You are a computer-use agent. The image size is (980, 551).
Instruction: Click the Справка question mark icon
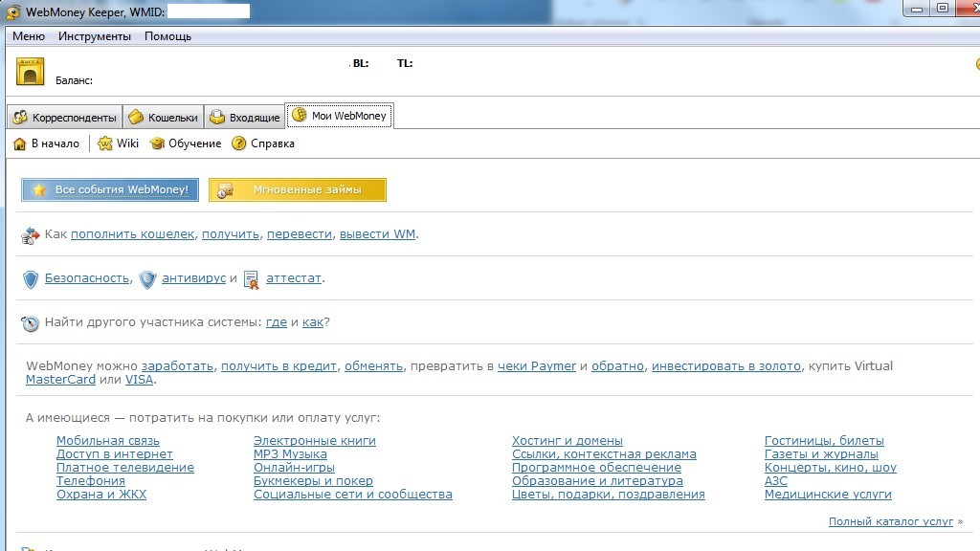pyautogui.click(x=239, y=143)
